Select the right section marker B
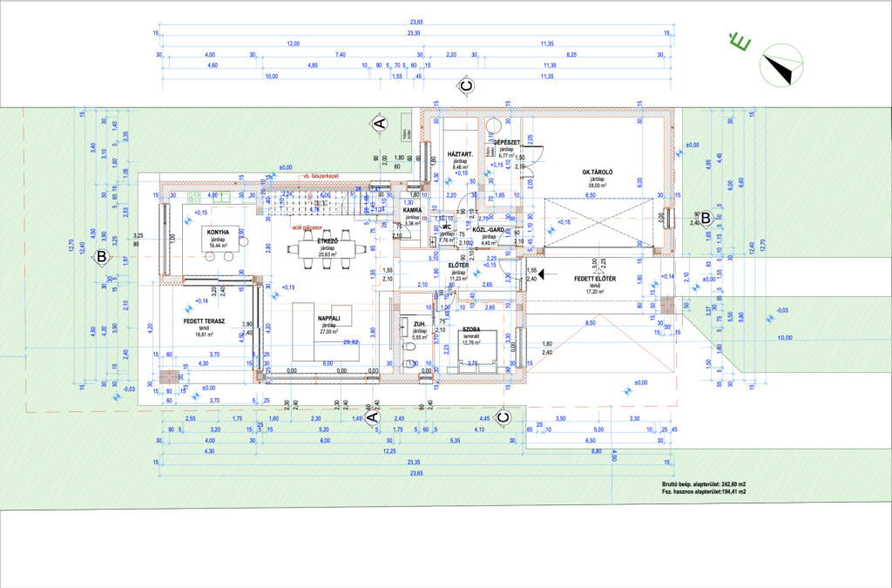This screenshot has height=588, width=892. (706, 218)
